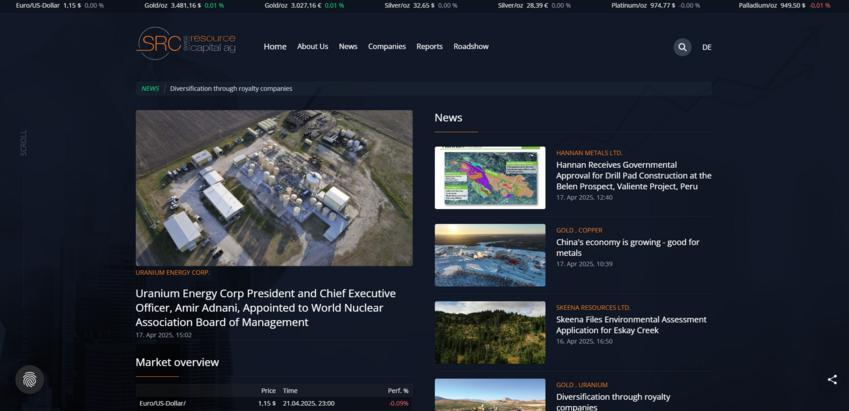Click the Hannan Metals map thumbnail
The width and height of the screenshot is (849, 411).
490,178
